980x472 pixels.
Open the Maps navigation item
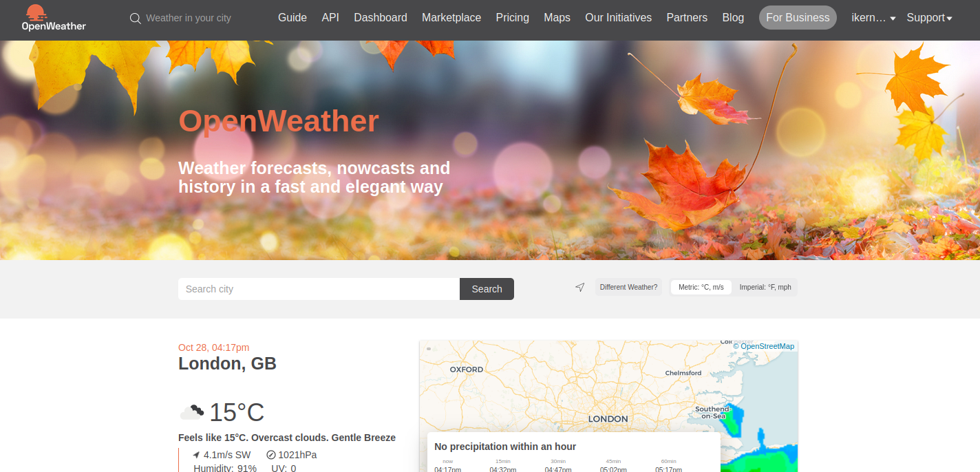point(557,18)
